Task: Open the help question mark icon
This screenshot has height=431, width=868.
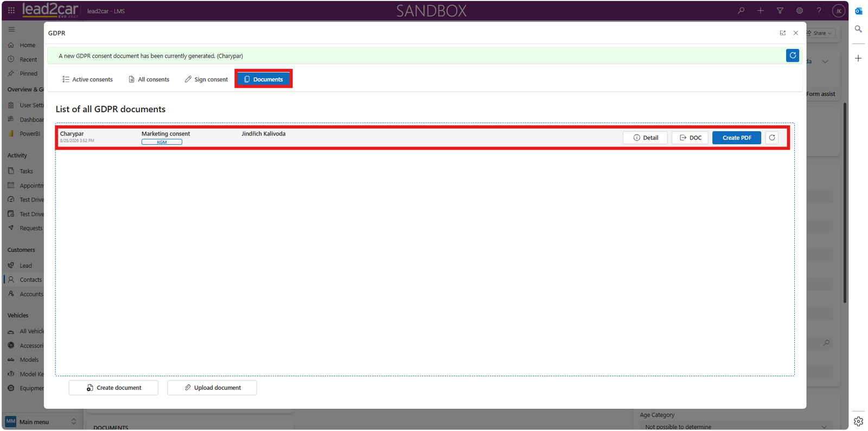Action: [x=819, y=10]
